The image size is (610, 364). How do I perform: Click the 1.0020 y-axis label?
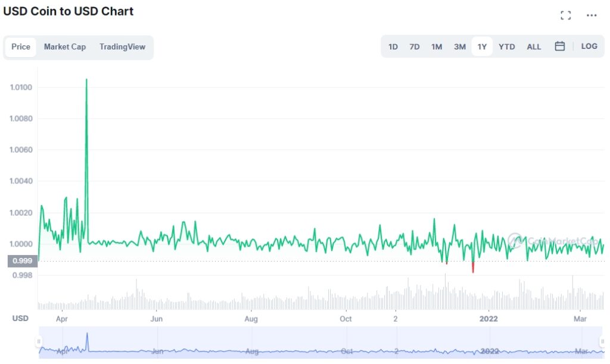tap(21, 213)
